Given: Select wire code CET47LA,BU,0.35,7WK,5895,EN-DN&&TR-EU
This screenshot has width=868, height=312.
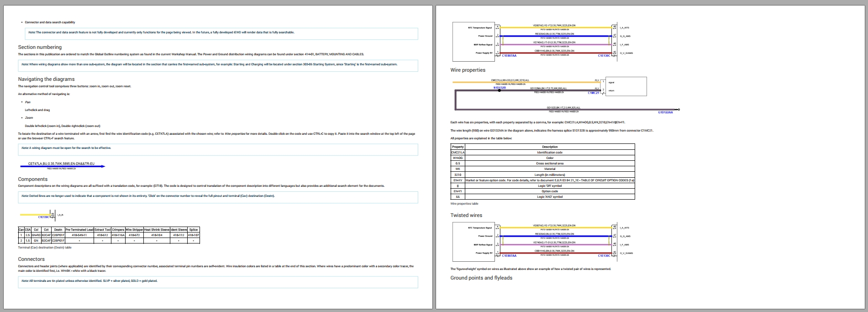Looking at the screenshot, I should coord(61,164).
